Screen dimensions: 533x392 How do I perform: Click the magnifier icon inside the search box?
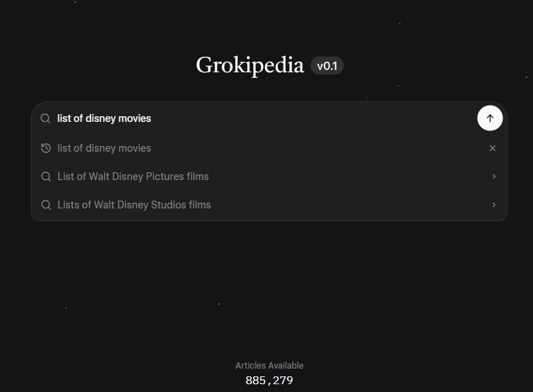[45, 118]
